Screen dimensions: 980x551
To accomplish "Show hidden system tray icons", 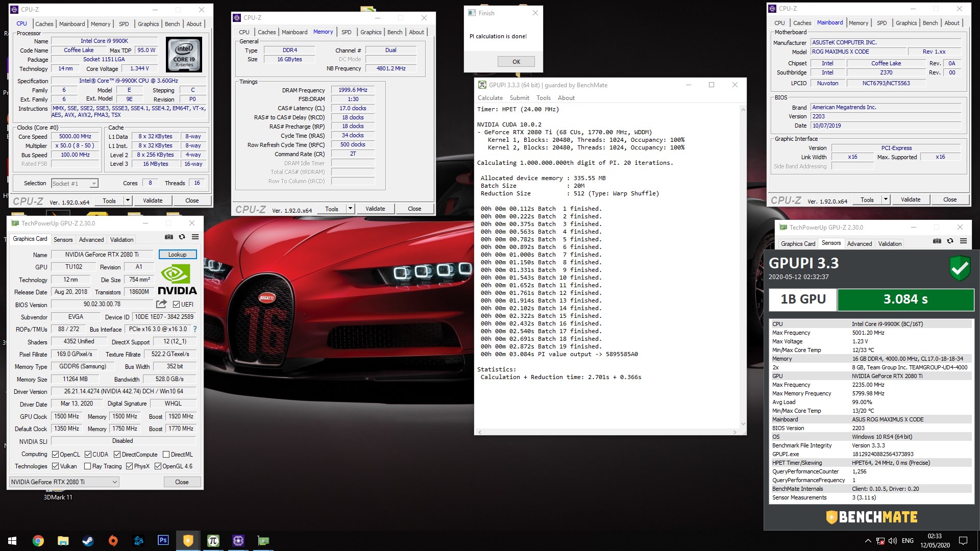I will [x=868, y=541].
